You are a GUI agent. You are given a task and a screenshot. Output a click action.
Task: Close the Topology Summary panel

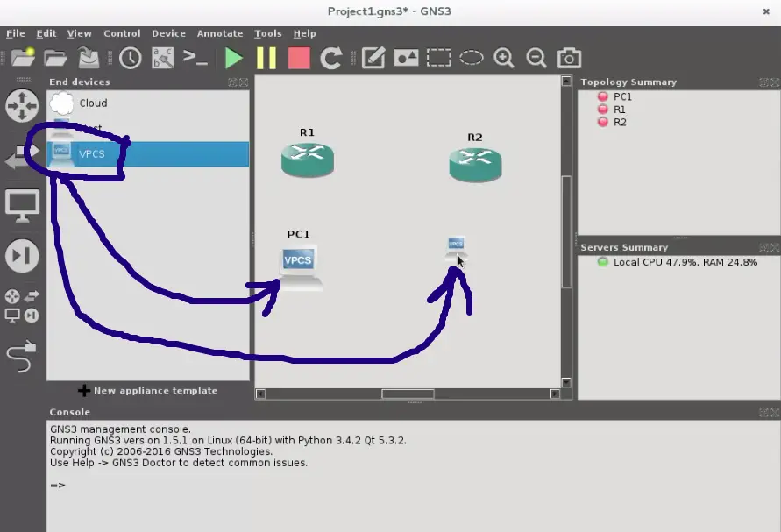pos(775,82)
